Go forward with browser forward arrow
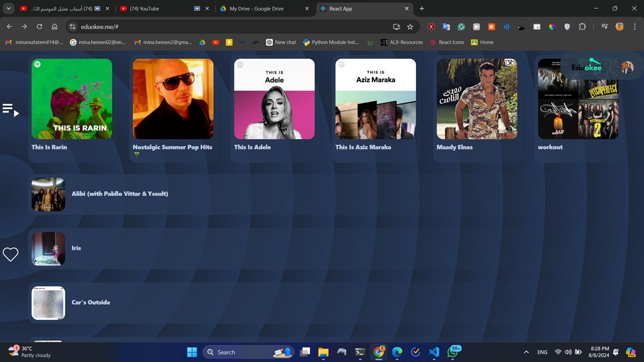 pyautogui.click(x=24, y=27)
